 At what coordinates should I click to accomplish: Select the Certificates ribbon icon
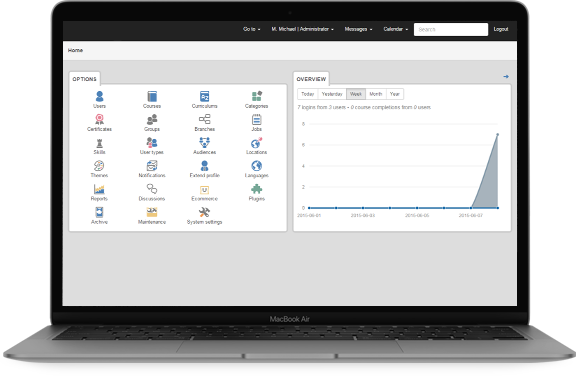(99, 119)
